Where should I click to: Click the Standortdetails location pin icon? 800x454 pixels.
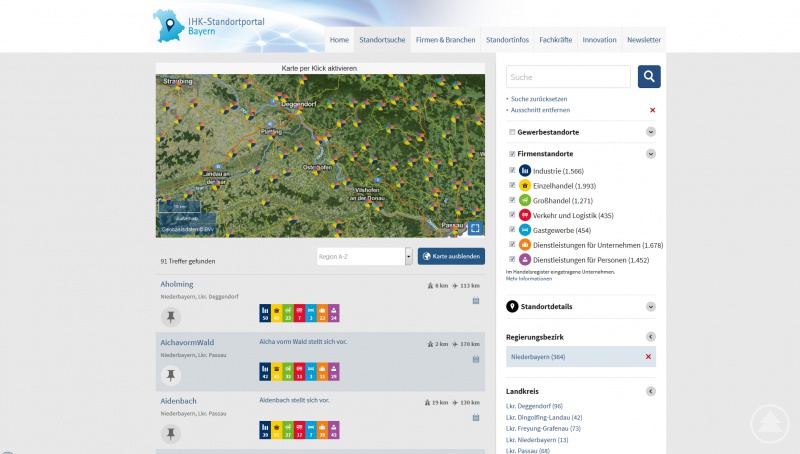pyautogui.click(x=512, y=307)
